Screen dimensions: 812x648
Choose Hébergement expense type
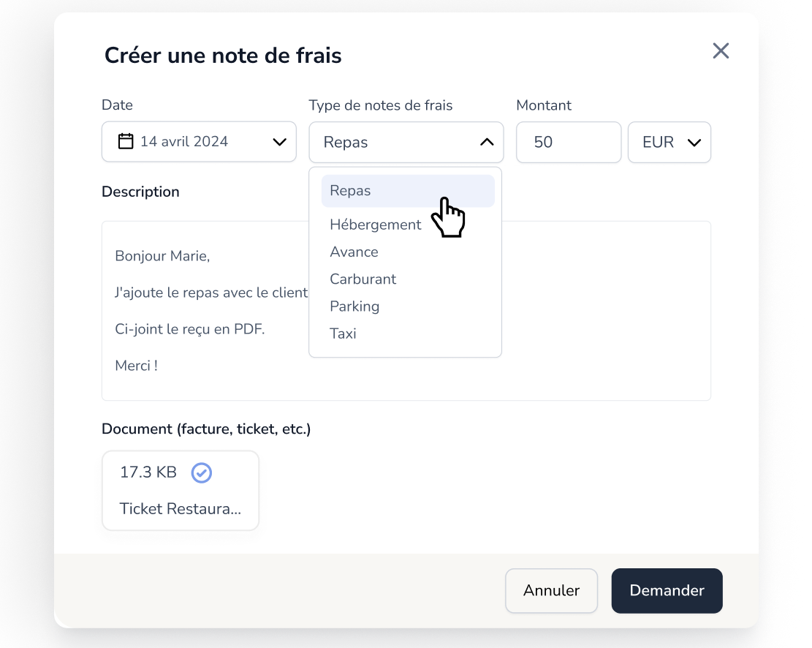tap(376, 225)
